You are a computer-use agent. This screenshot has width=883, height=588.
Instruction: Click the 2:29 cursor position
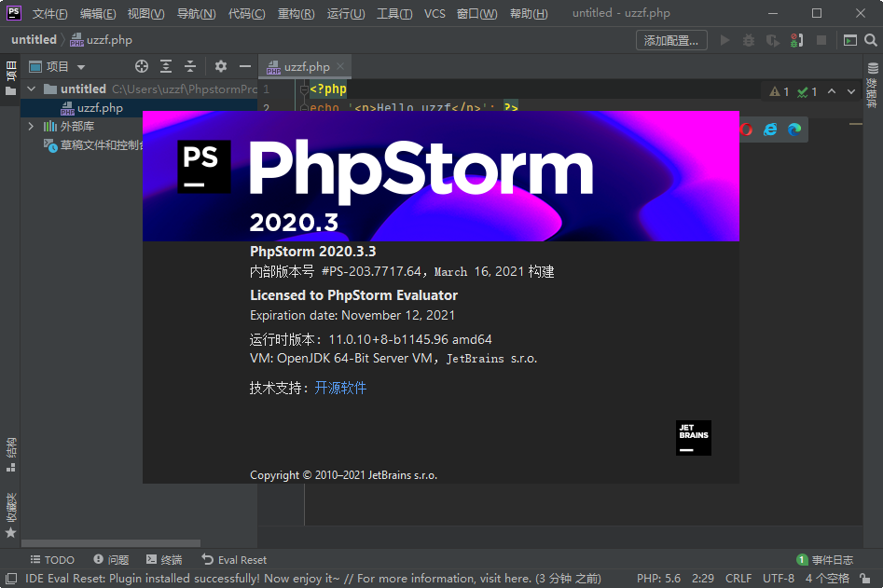tap(703, 579)
